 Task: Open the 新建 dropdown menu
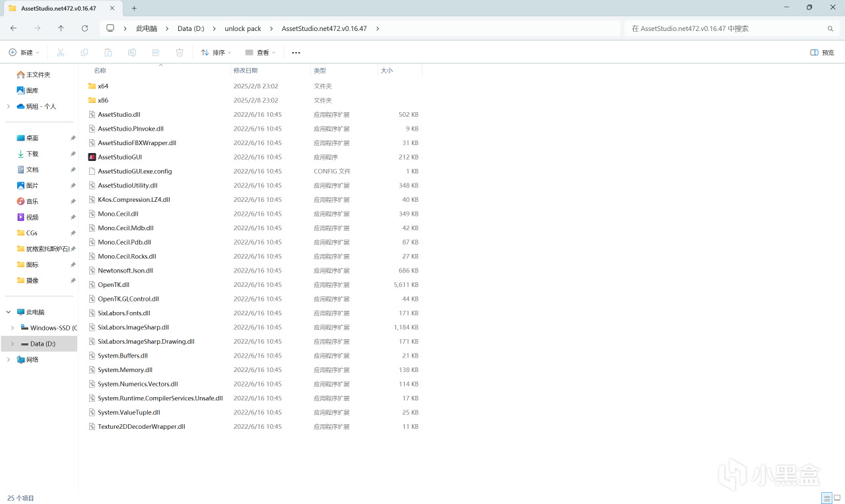point(24,52)
